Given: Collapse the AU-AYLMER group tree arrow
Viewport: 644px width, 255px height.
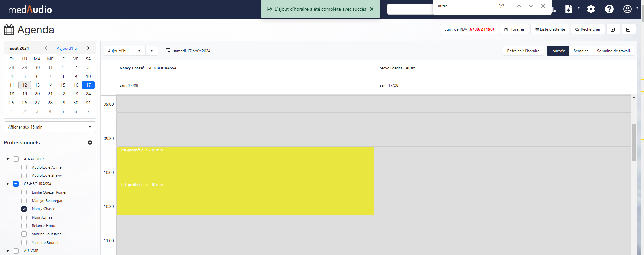Looking at the screenshot, I should click(x=8, y=159).
